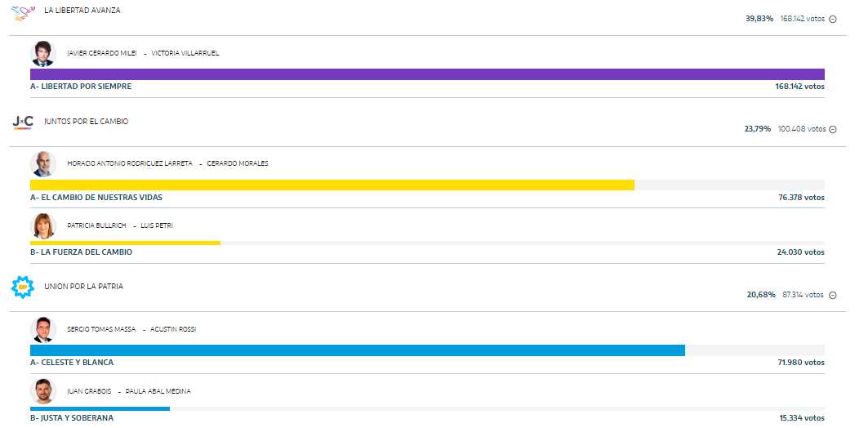The width and height of the screenshot is (868, 428).
Task: Click the Union por la Patria logo
Action: tap(22, 287)
